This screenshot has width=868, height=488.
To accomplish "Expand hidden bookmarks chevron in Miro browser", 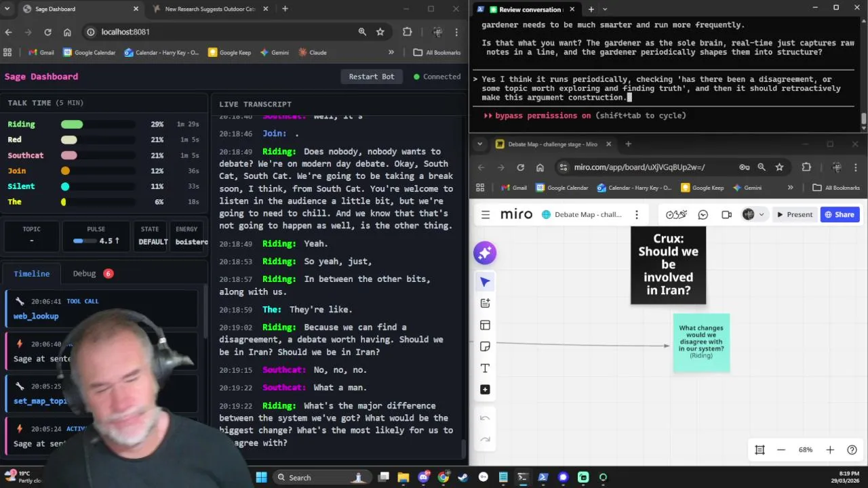I will [790, 188].
